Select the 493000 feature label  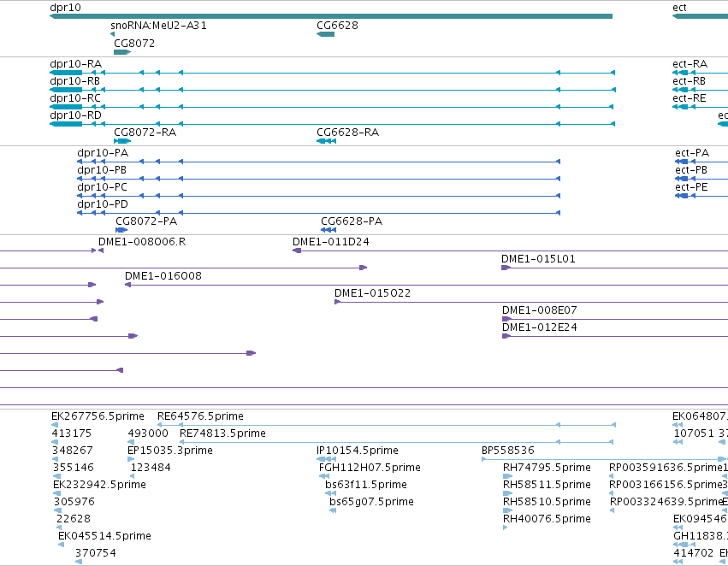(148, 433)
